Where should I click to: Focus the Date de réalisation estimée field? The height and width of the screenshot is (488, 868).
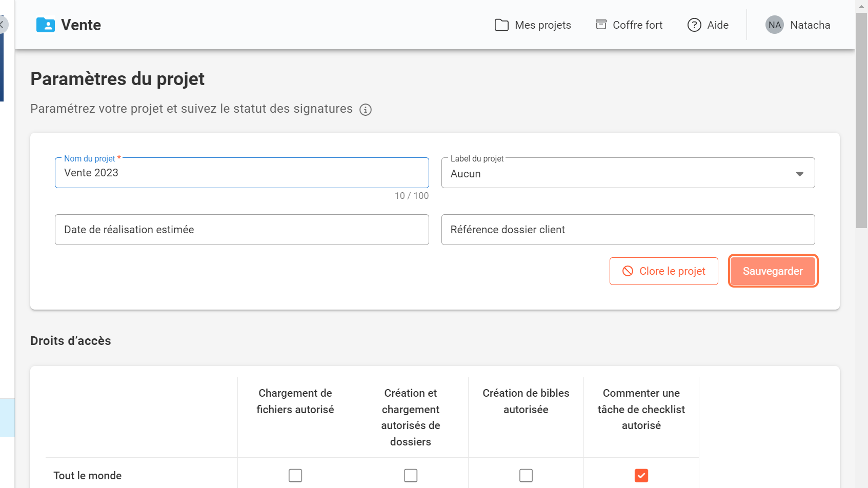[241, 230]
